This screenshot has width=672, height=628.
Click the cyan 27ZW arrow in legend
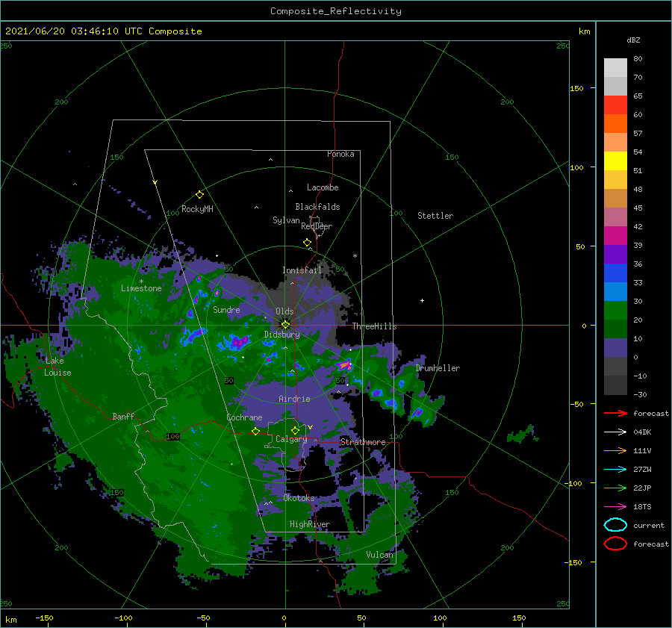pyautogui.click(x=615, y=470)
